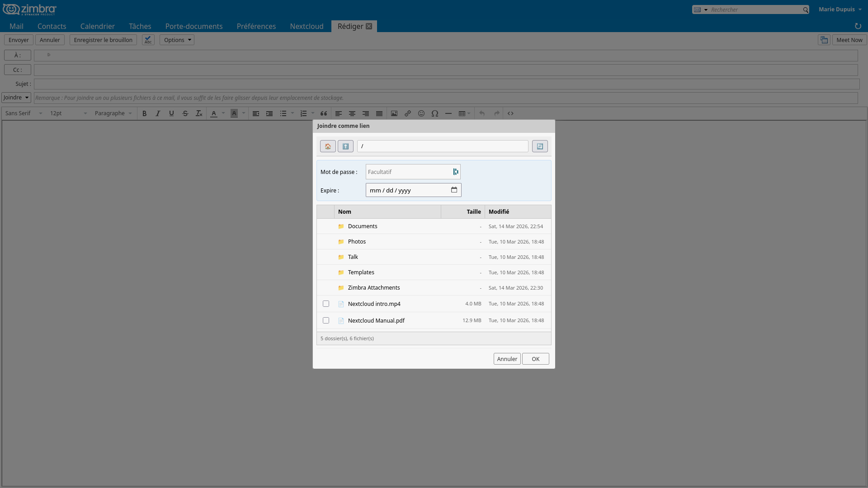Confirm selection with the OK button
This screenshot has width=868, height=488.
(535, 358)
